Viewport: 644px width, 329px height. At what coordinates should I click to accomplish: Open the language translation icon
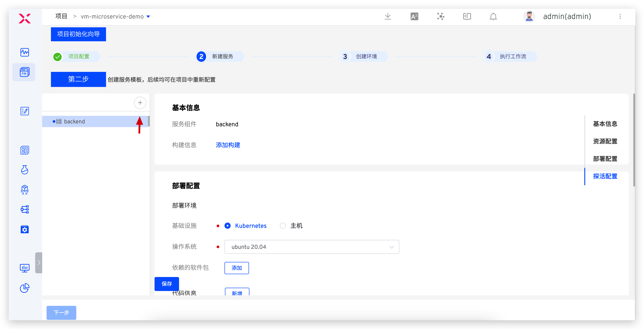414,16
